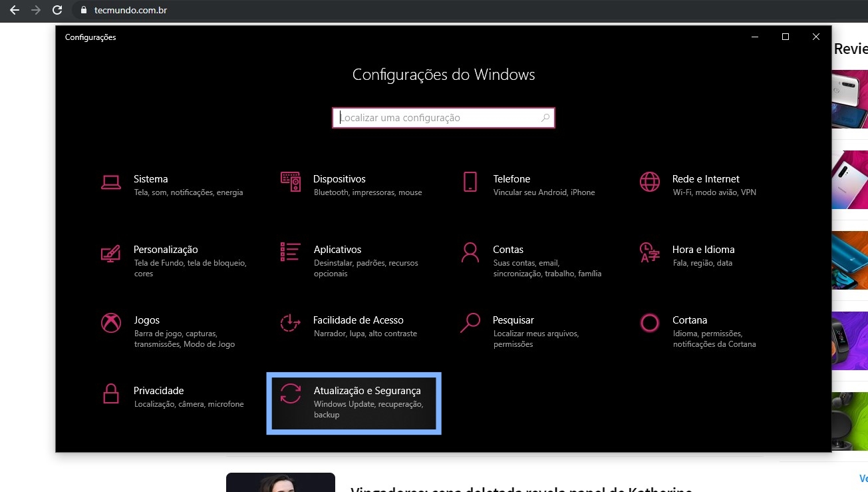Open the author photo thumbnail on the tecmundo page

tap(281, 483)
